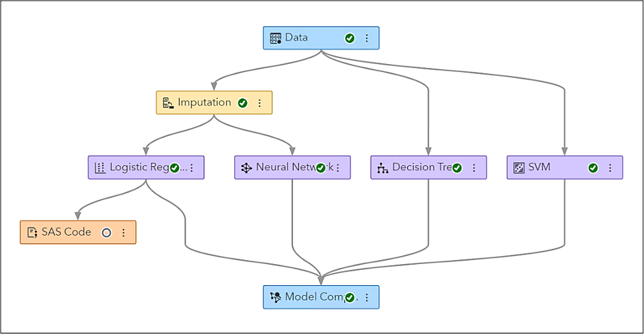Open the Imputation node three-dot menu
The width and height of the screenshot is (644, 334).
259,103
